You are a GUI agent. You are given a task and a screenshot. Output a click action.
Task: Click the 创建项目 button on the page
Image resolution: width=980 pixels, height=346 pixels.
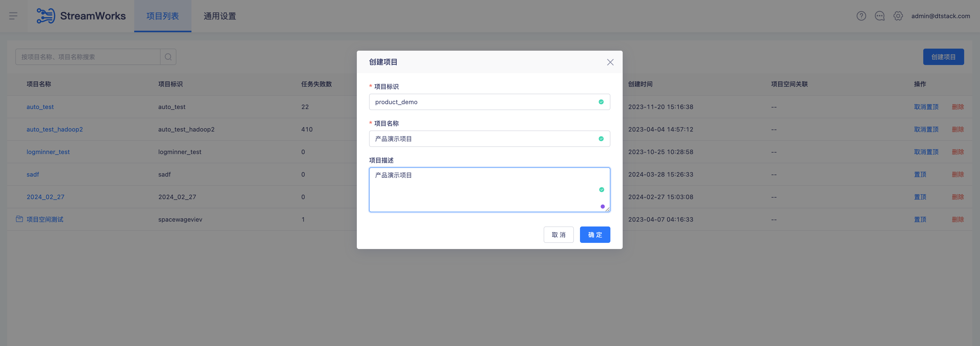(x=943, y=57)
